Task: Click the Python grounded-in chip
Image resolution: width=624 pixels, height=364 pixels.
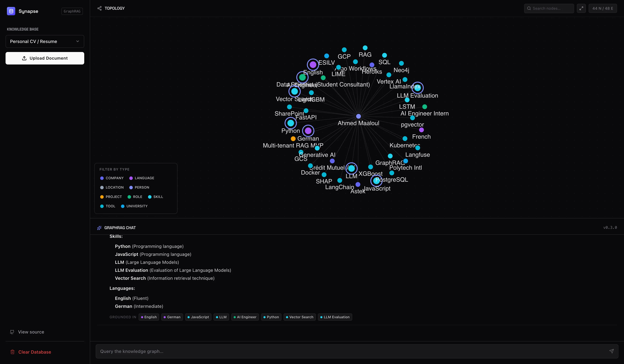Action: pyautogui.click(x=271, y=317)
